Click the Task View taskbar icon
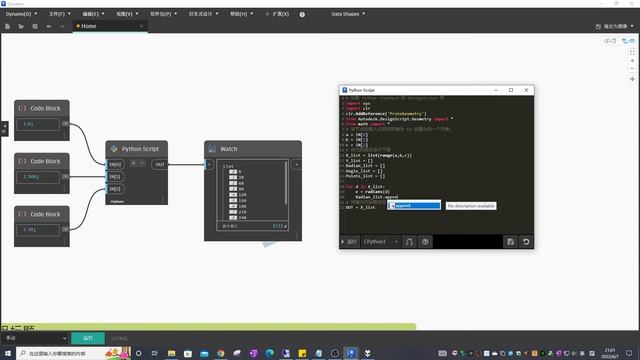The width and height of the screenshot is (640, 360). tap(155, 353)
